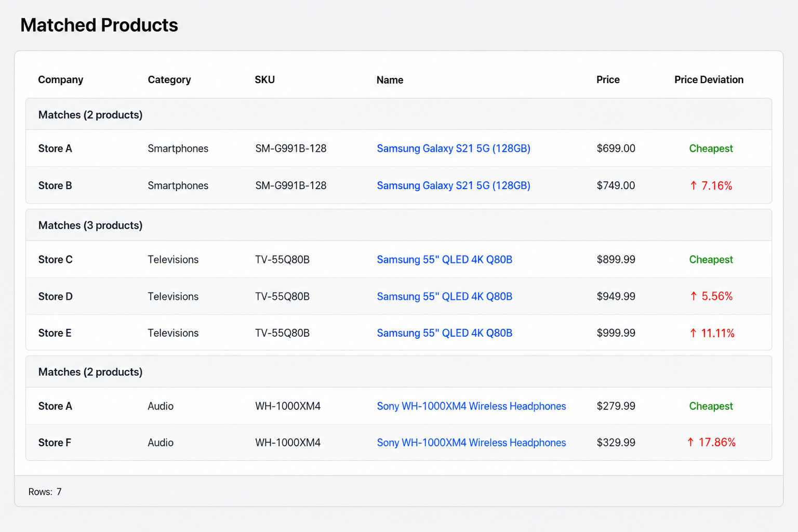Click the 'Rows: 7' footer count

pos(45,491)
